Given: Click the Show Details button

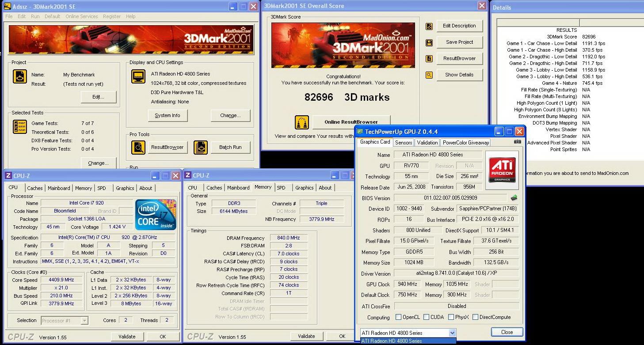Looking at the screenshot, I should pos(460,75).
